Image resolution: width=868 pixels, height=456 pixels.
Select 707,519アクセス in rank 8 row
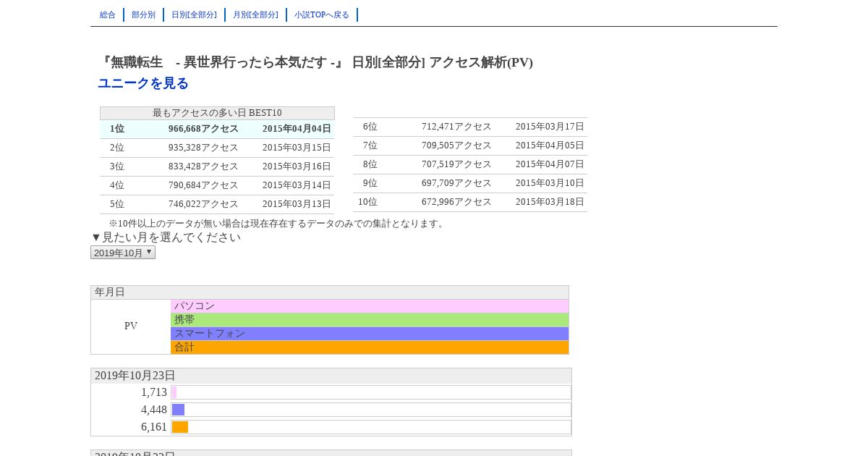[456, 164]
